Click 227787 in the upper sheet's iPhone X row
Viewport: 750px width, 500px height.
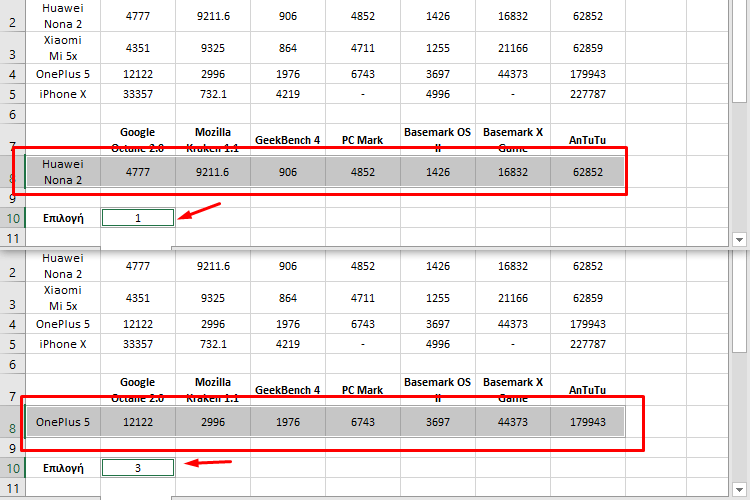[588, 94]
